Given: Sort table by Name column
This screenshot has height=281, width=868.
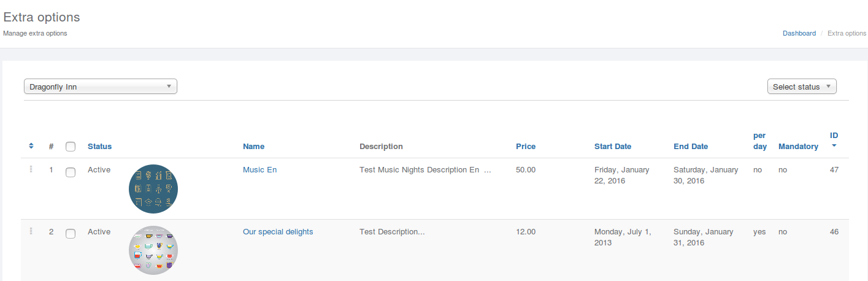Looking at the screenshot, I should tap(253, 146).
